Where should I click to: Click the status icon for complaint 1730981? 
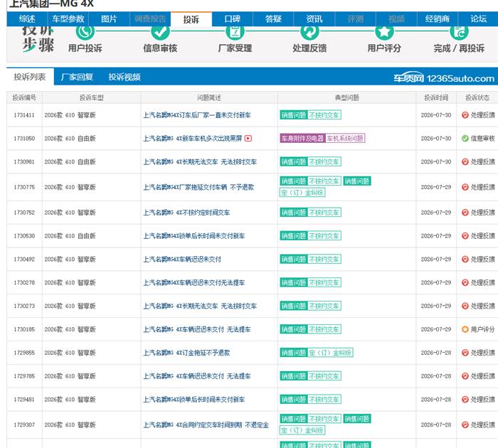(x=465, y=161)
